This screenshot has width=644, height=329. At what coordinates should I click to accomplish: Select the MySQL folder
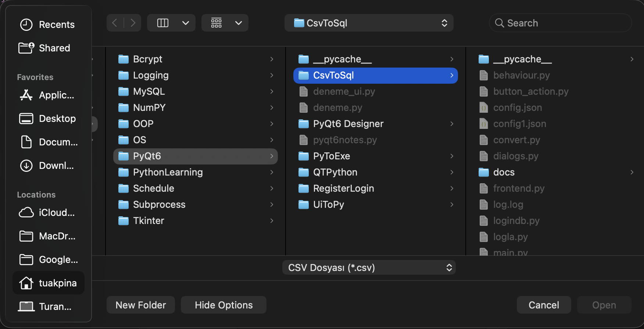click(149, 91)
